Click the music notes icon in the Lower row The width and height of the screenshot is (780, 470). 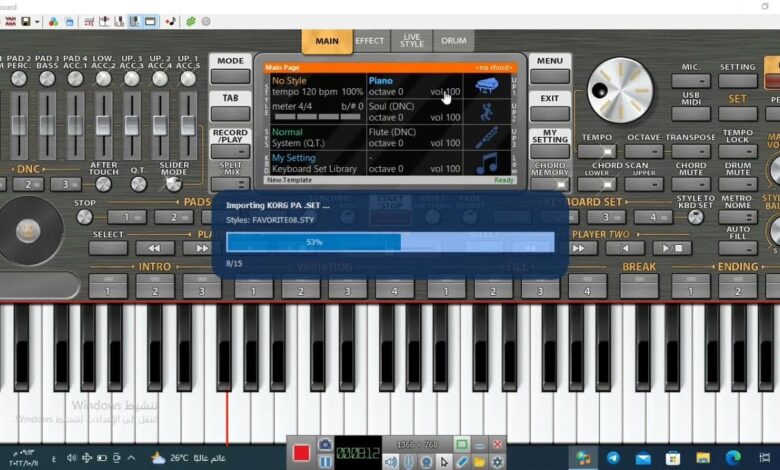[490, 162]
